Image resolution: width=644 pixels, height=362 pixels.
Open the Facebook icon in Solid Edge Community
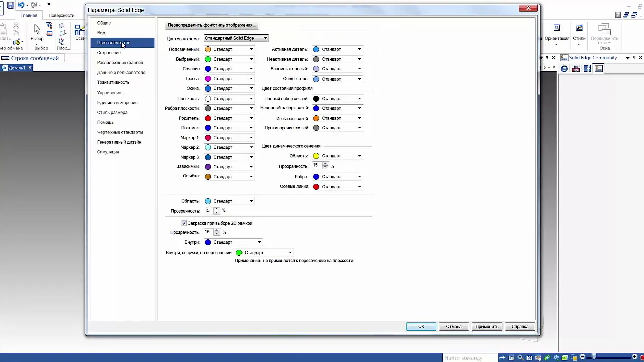[587, 69]
